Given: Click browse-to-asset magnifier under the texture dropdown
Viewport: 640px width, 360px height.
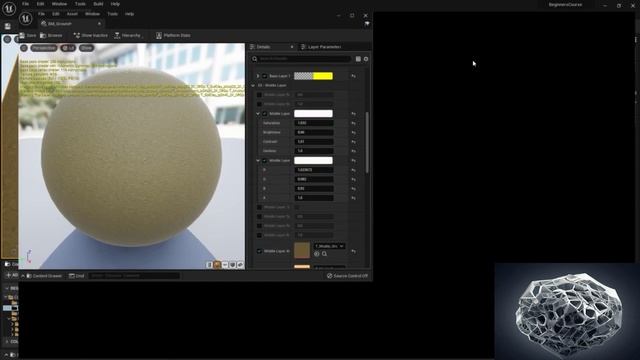Looking at the screenshot, I should [324, 254].
